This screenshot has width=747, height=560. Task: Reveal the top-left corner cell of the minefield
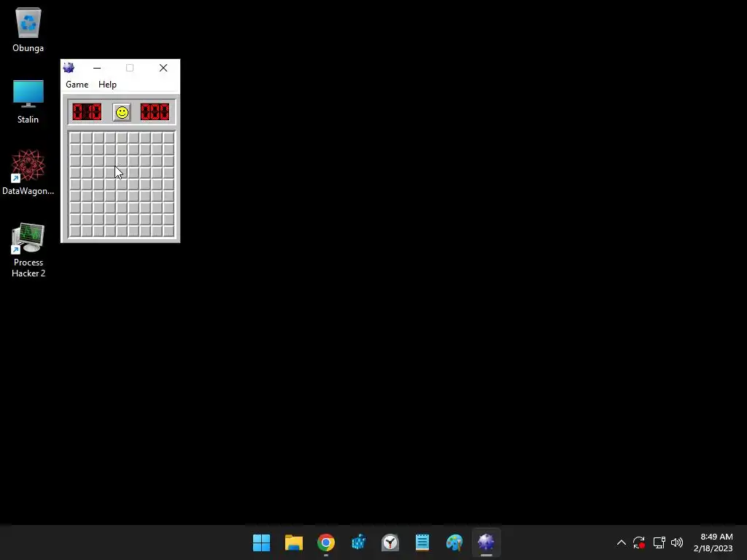click(75, 138)
